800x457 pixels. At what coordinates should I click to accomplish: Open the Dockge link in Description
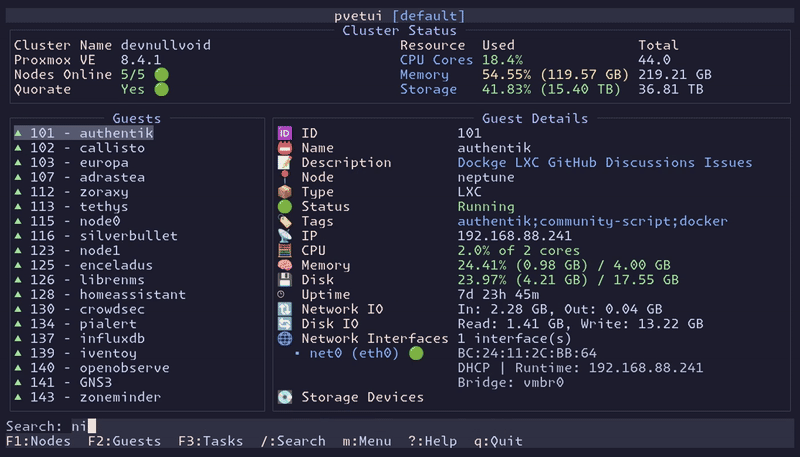click(x=482, y=163)
